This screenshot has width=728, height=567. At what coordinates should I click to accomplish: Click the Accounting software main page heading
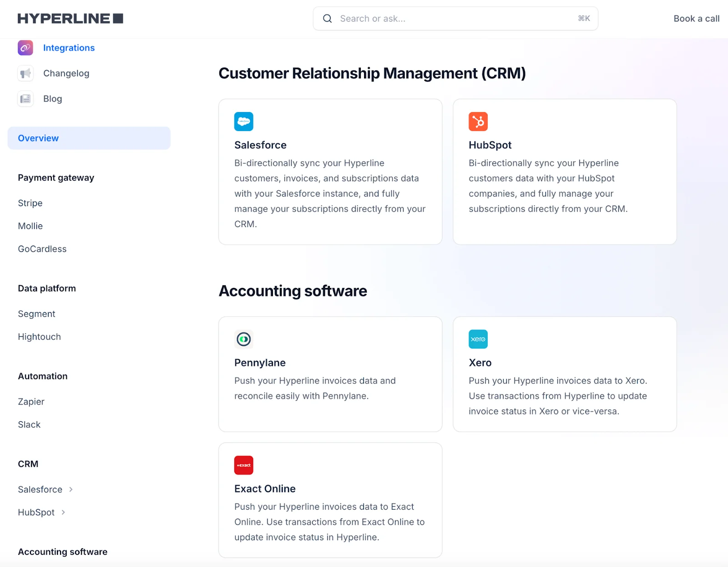click(x=293, y=291)
